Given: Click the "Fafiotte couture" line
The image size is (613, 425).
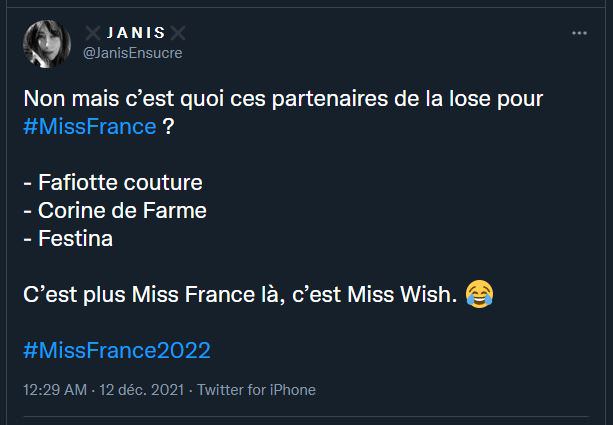Looking at the screenshot, I should [x=112, y=183].
